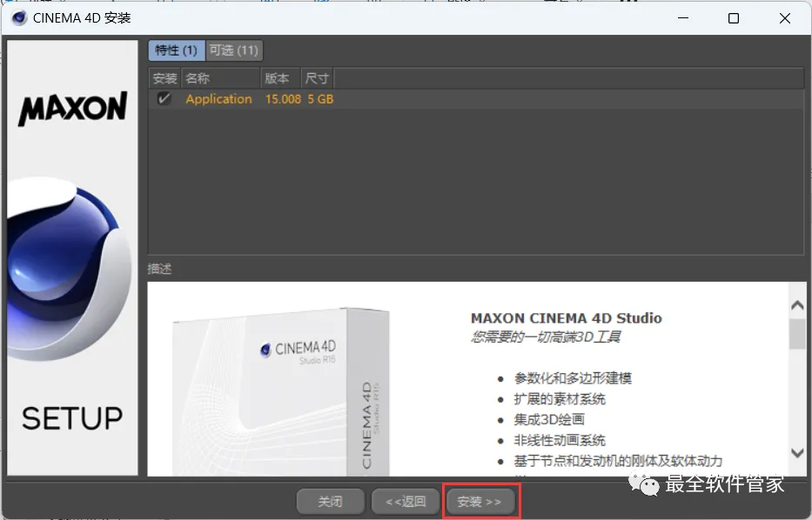Switch to the 特性 (1) tab

pos(176,50)
